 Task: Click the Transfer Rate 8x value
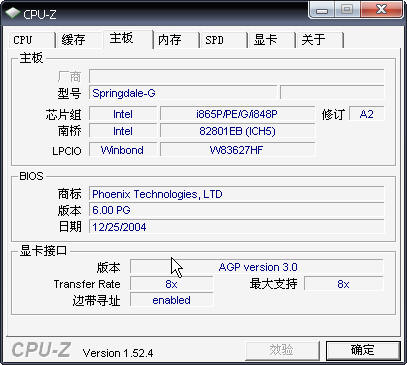coord(171,284)
